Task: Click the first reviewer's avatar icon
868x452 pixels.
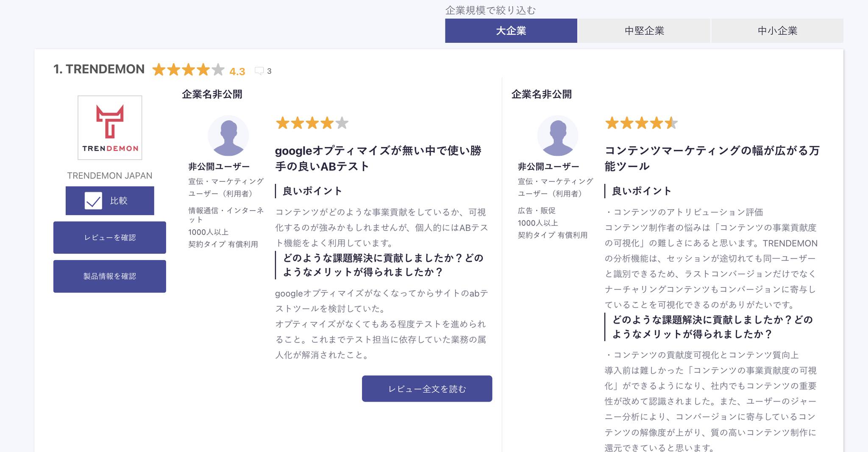Action: point(228,136)
